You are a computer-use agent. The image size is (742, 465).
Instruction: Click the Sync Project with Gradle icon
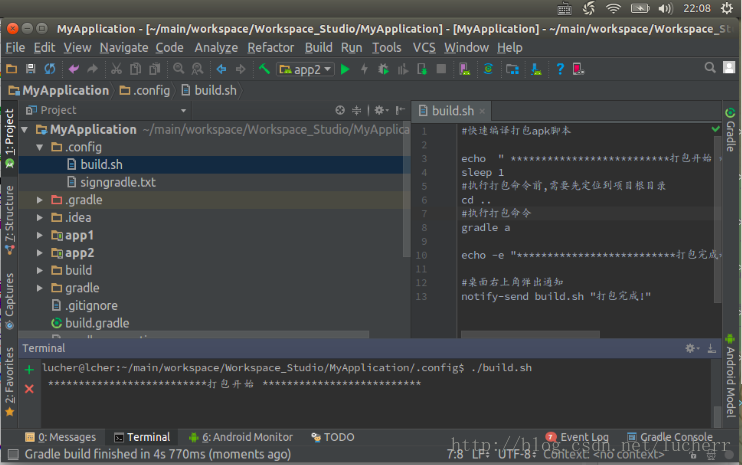[488, 69]
